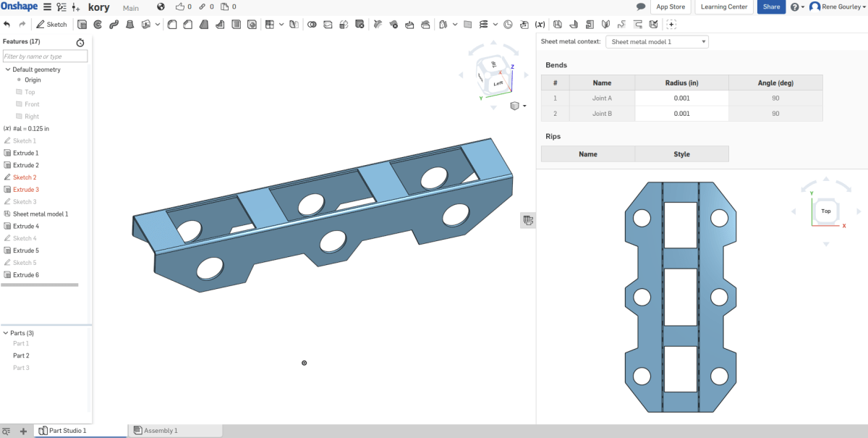Select the Sketch tool
868x438 pixels.
pyautogui.click(x=51, y=24)
